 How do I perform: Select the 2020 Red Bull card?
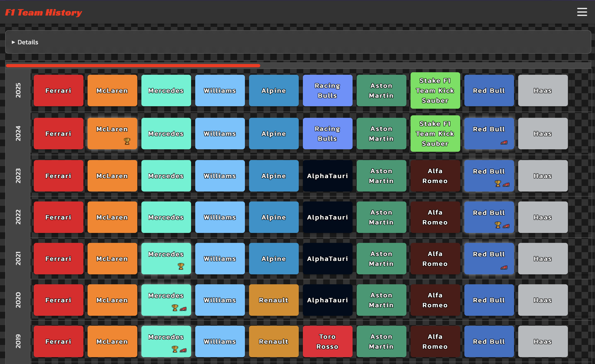point(489,300)
